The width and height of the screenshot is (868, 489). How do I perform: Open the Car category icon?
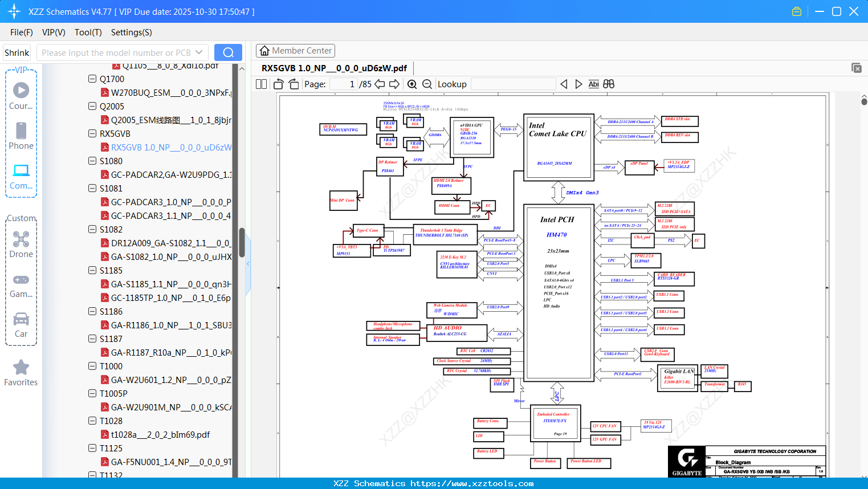pos(21,319)
